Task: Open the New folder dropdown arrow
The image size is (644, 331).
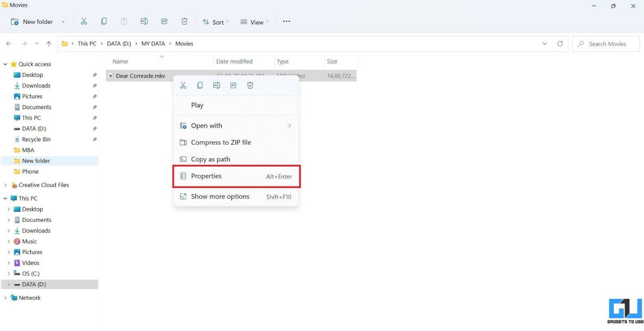Action: coord(63,22)
